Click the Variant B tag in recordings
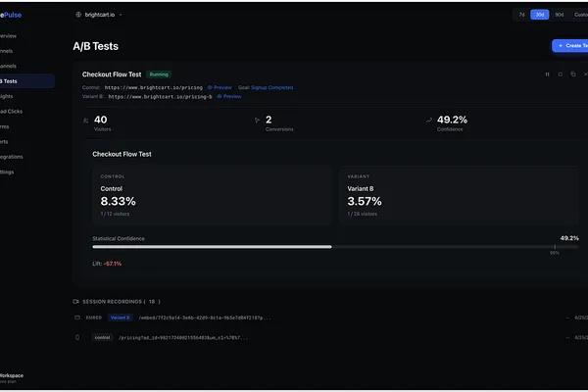 tap(120, 318)
